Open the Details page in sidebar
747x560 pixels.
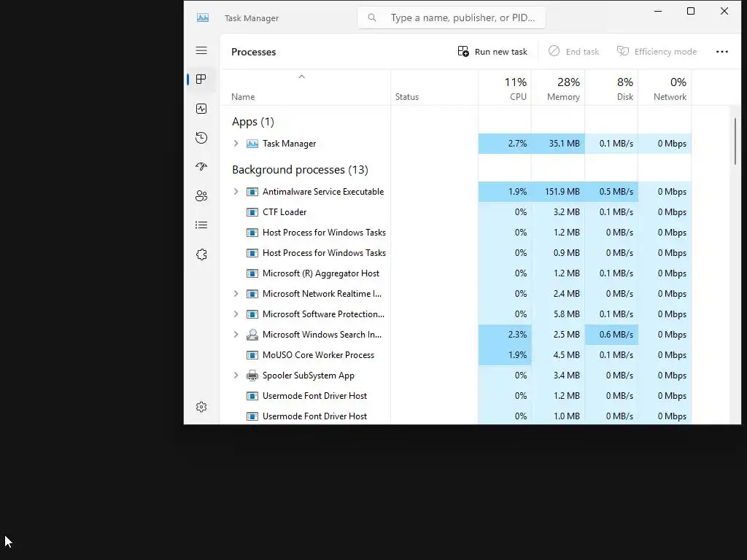[201, 225]
